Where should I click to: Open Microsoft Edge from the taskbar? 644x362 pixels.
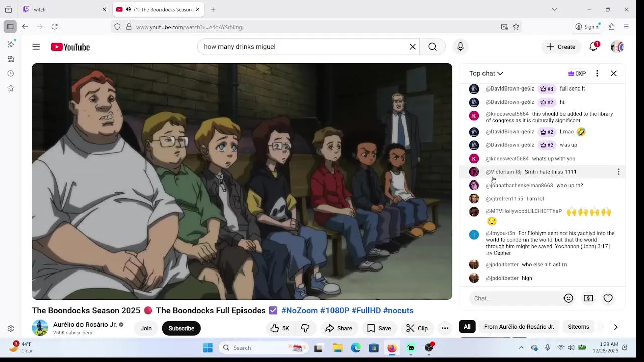[x=356, y=348]
